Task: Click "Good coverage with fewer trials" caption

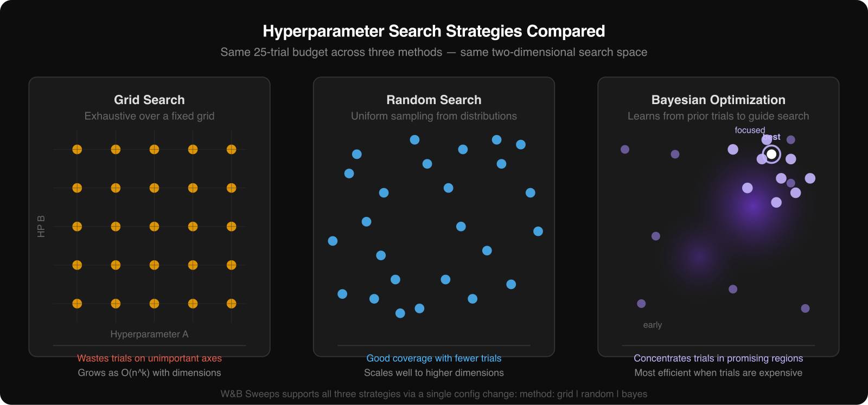Action: coord(434,358)
